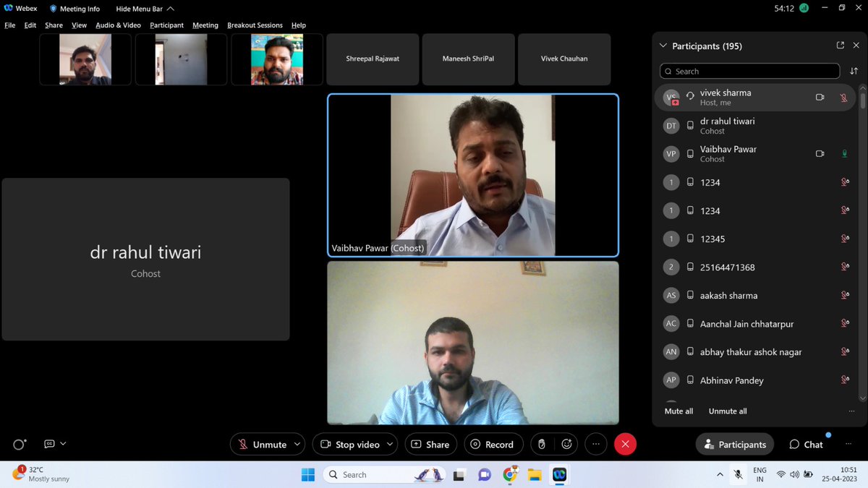The height and width of the screenshot is (488, 868).
Task: Click the Meeting Info shield icon
Action: 53,9
